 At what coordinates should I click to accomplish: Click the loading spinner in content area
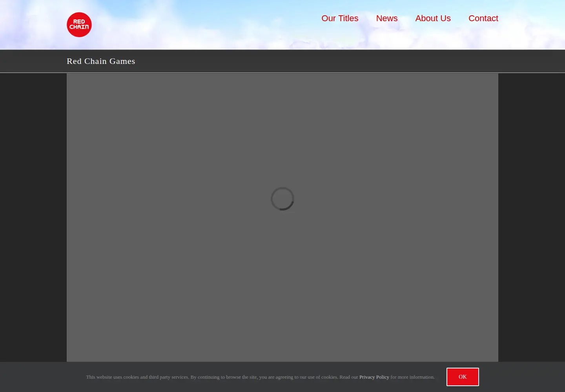tap(282, 199)
